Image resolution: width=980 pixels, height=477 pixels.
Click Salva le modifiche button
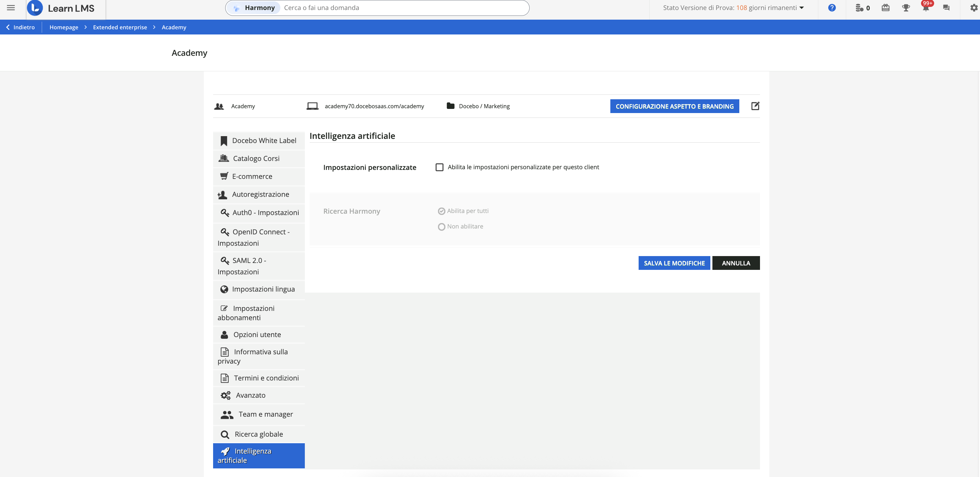(x=674, y=263)
